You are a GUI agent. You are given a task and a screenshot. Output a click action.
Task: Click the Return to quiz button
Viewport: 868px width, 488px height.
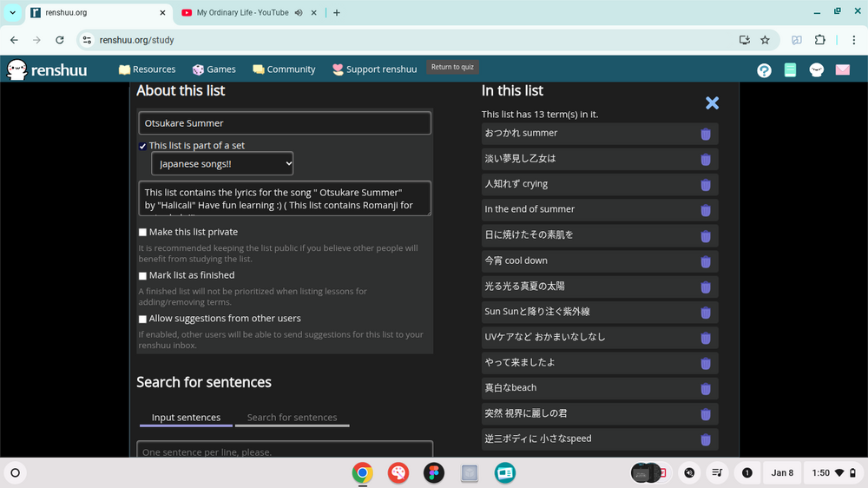pyautogui.click(x=454, y=68)
